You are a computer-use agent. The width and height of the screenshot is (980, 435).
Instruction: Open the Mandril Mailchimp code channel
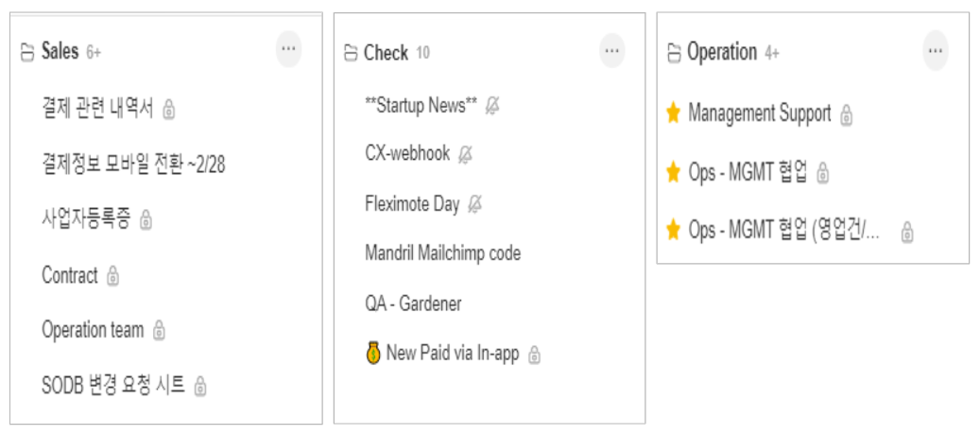click(442, 253)
